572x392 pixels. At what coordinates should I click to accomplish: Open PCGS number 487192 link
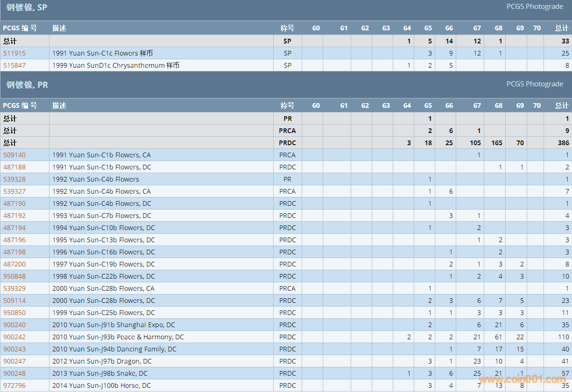(x=14, y=216)
